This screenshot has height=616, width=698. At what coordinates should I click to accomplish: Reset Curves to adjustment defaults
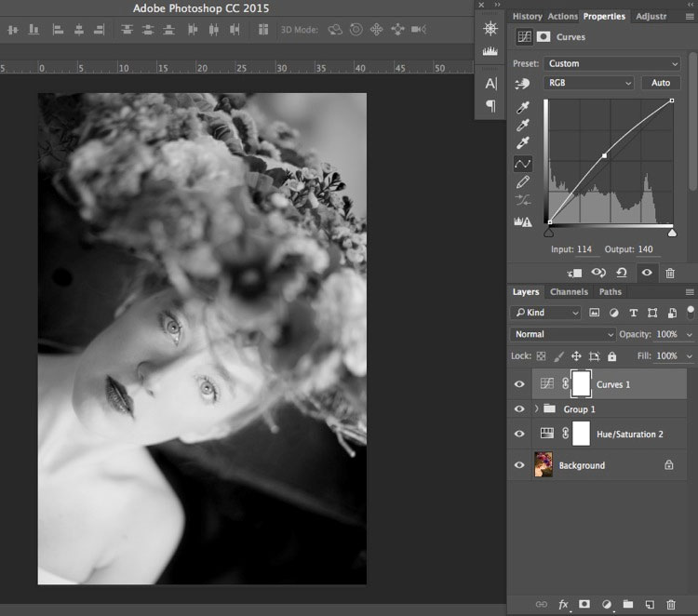click(622, 273)
